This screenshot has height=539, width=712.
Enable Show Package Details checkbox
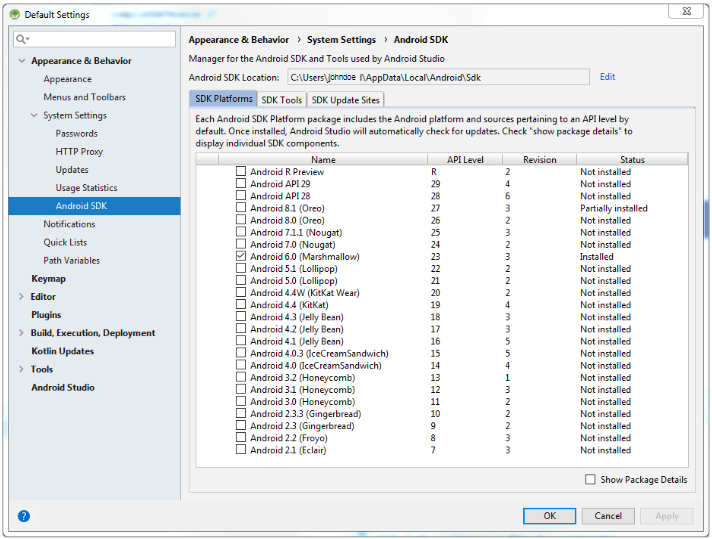590,479
